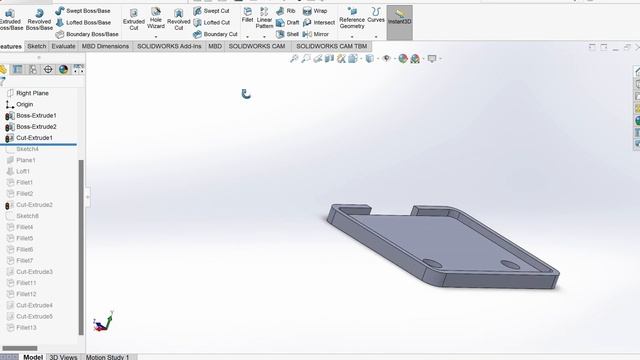640x360 pixels.
Task: Open the DimXpertManager panel tab
Action: (48, 69)
